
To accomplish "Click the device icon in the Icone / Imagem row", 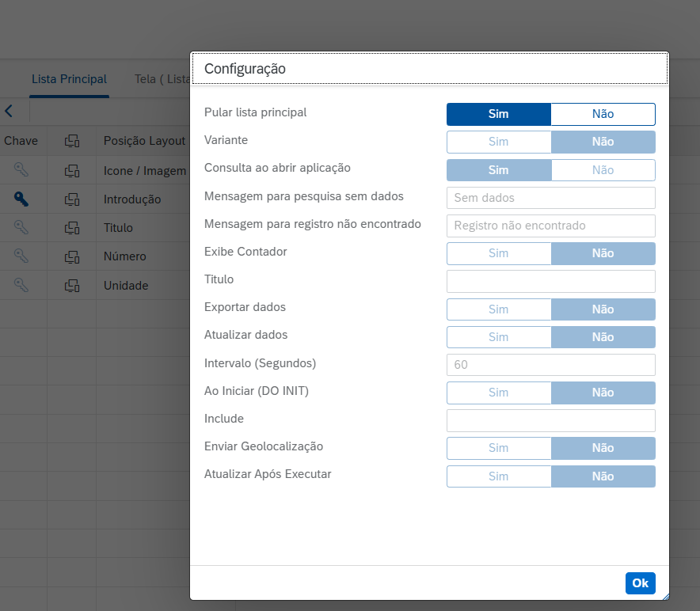I will coord(72,170).
